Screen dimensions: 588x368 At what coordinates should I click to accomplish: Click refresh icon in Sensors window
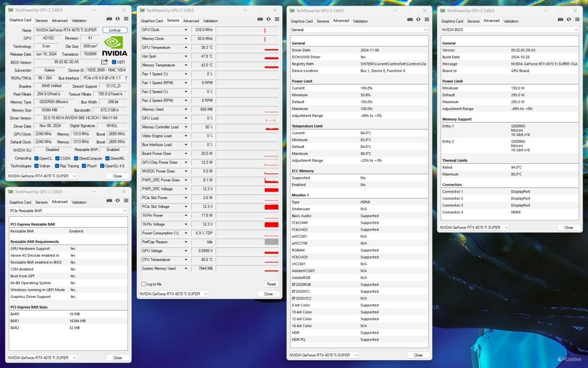[268, 19]
